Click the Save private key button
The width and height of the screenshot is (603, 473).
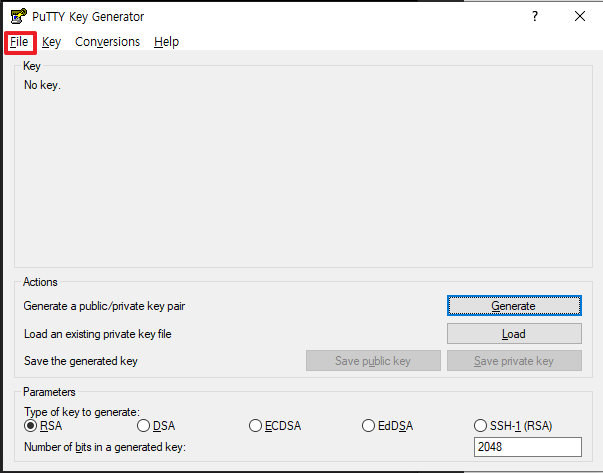click(x=514, y=361)
